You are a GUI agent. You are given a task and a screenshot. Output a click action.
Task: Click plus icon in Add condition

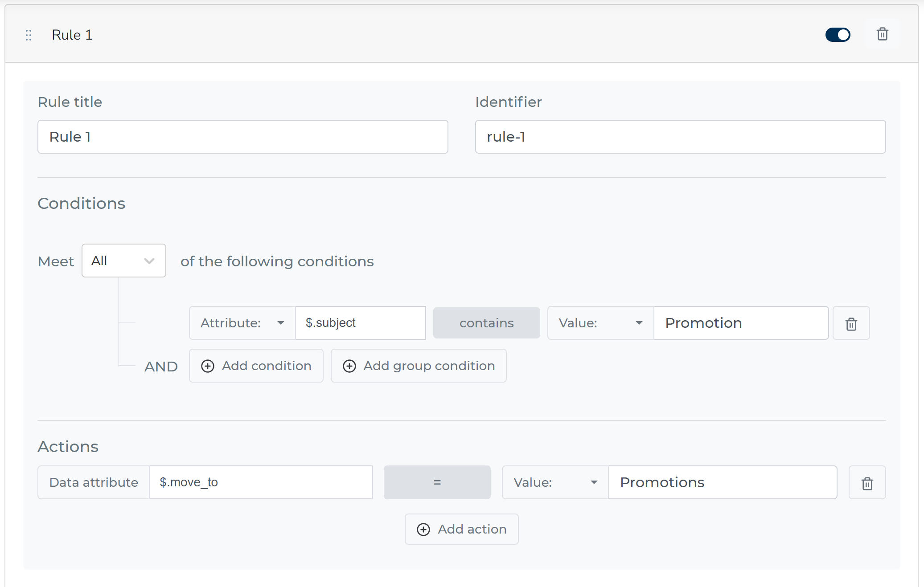pyautogui.click(x=208, y=366)
